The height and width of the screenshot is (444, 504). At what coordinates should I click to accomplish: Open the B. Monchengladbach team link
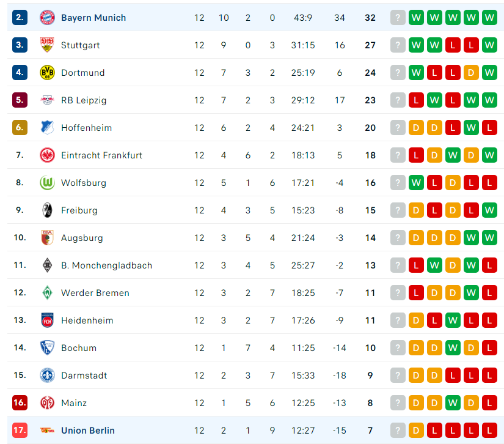106,265
